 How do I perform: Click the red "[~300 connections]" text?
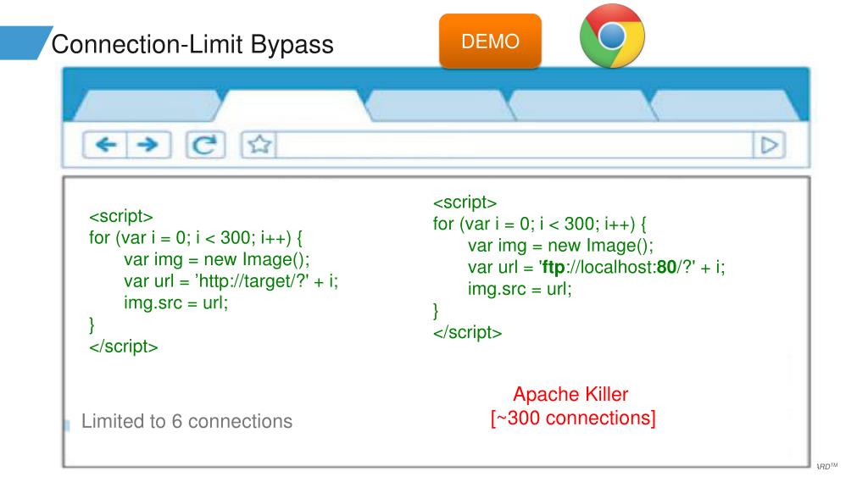573,418
